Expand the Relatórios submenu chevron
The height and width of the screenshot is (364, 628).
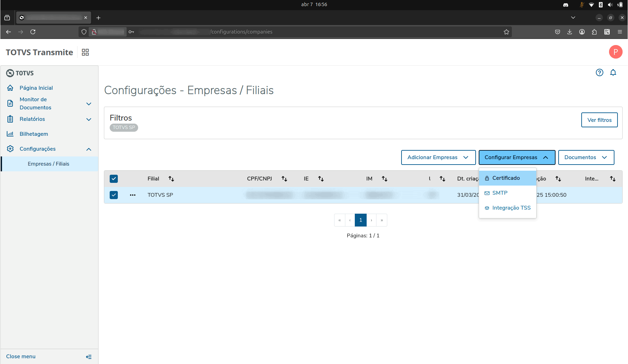(x=89, y=119)
